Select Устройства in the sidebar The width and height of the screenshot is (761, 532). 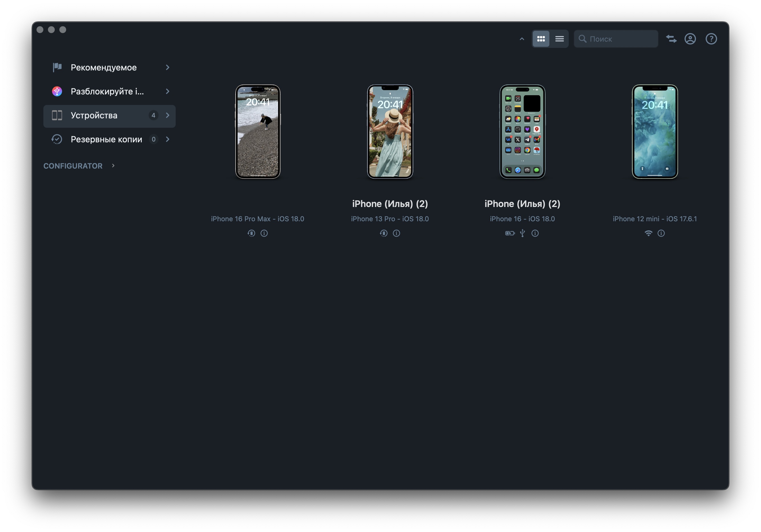point(109,115)
